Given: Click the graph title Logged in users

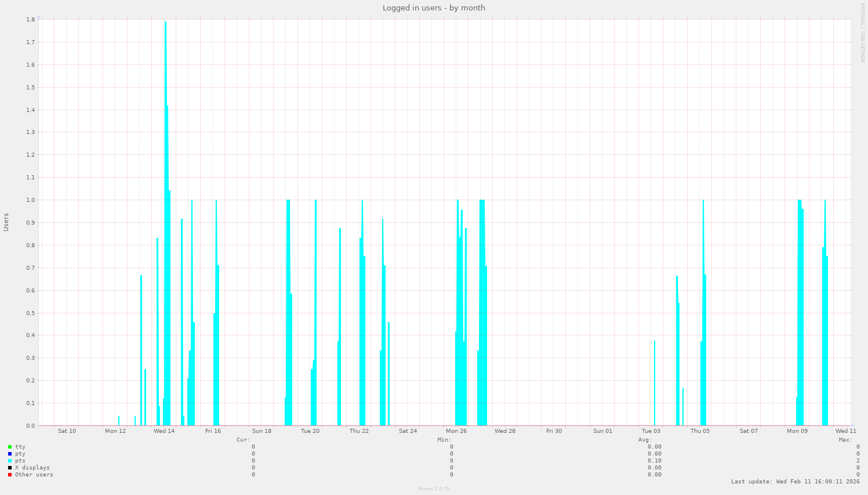Looking at the screenshot, I should click(434, 8).
